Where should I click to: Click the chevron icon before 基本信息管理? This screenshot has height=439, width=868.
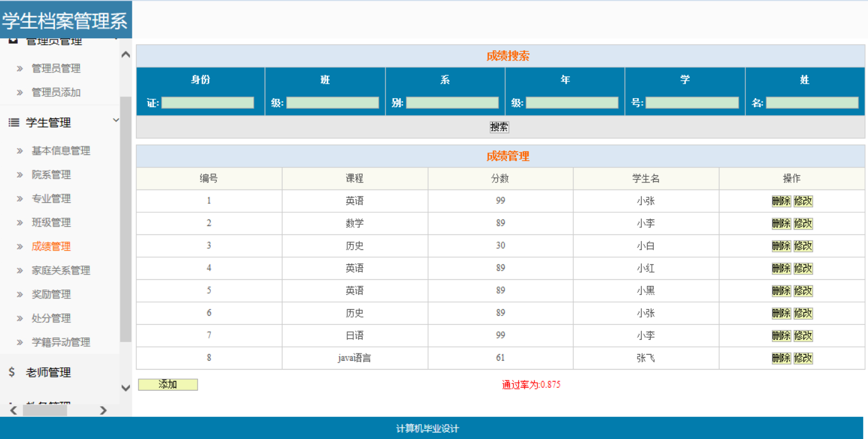[x=20, y=151]
